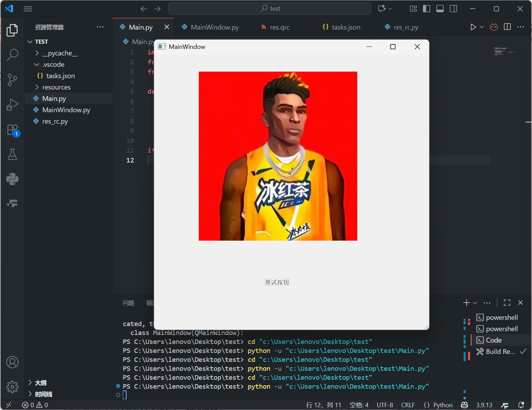Toggle the bottom panel
The image size is (532, 410).
point(440,9)
